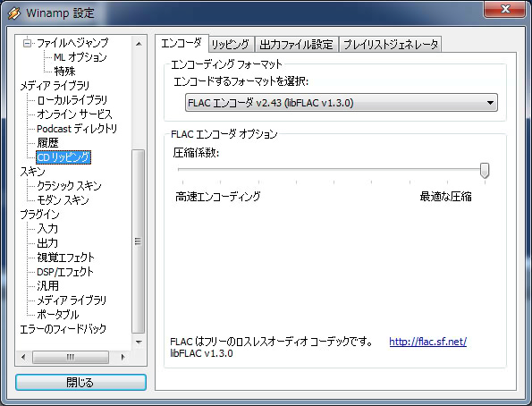Select メディア ライブラリ top-level category
The image size is (532, 406).
point(55,86)
